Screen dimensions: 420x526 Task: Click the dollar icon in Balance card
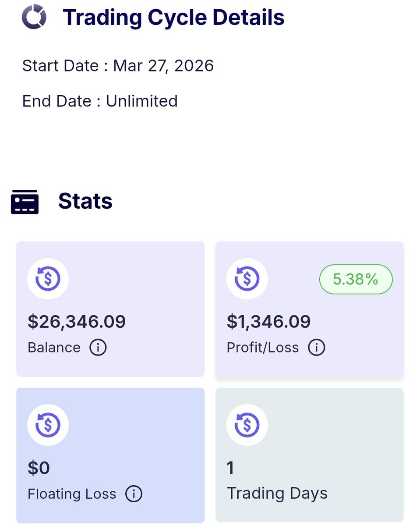tap(48, 279)
